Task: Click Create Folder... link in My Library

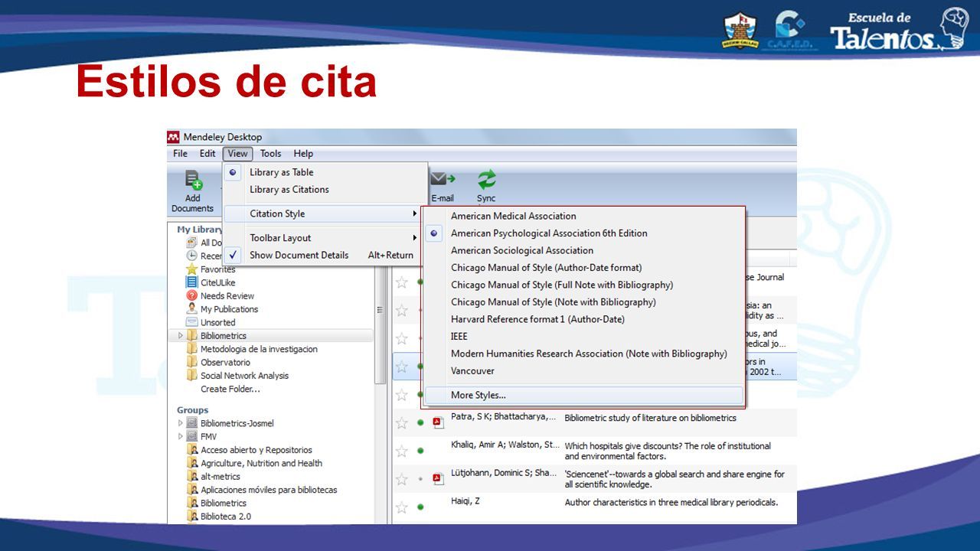Action: (230, 389)
